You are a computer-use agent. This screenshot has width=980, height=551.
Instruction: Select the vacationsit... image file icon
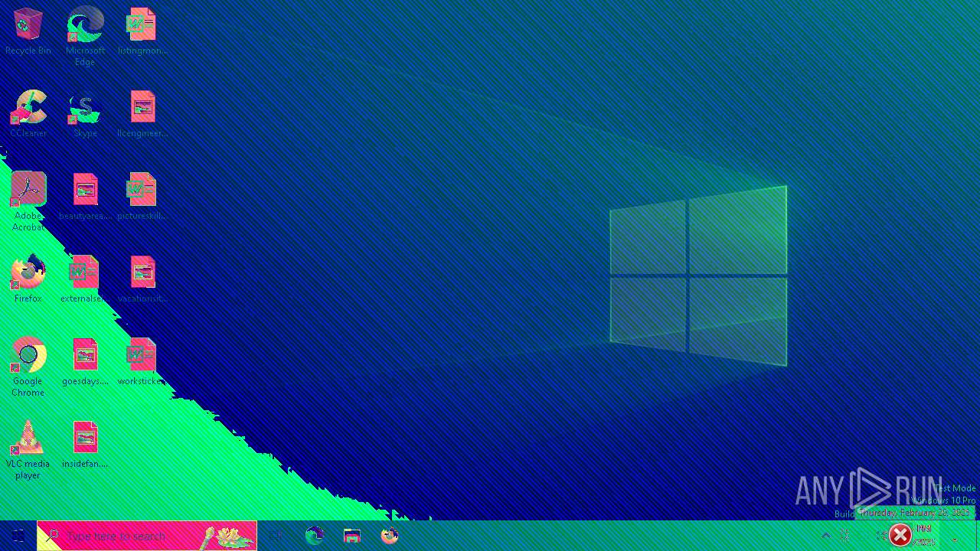pos(142,279)
